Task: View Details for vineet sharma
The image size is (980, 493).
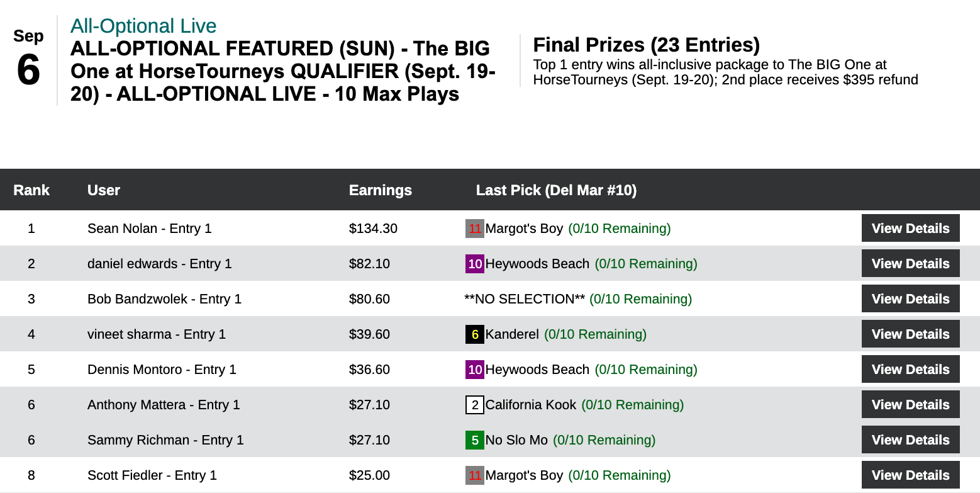Action: 910,334
